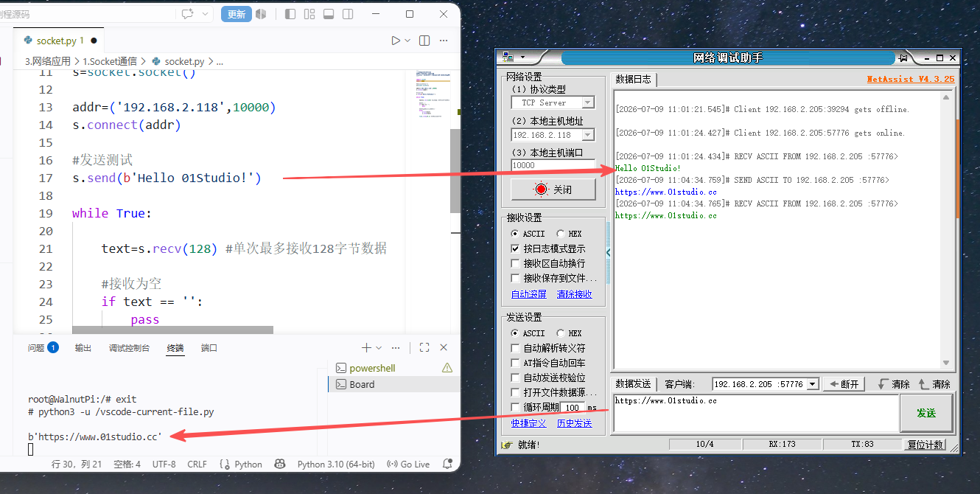
Task: Pin the NetAssist window on top
Action: 903,58
